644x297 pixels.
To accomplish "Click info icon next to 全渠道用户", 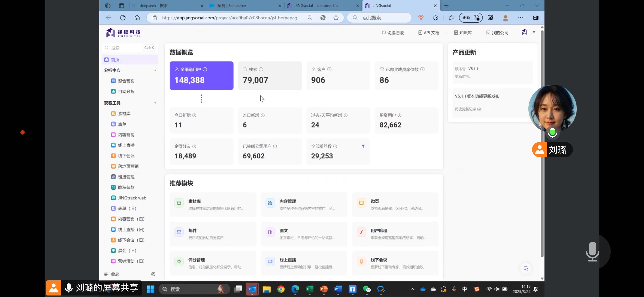I will pyautogui.click(x=205, y=69).
